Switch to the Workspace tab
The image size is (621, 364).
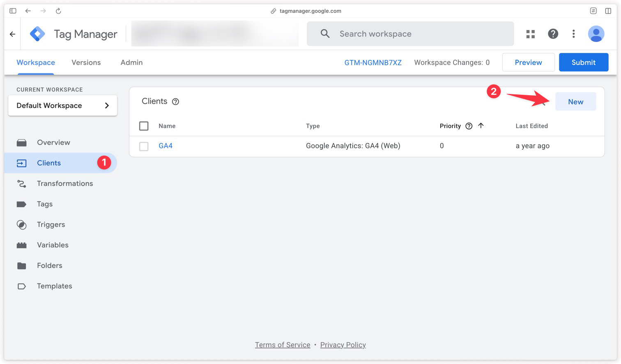[x=36, y=62]
